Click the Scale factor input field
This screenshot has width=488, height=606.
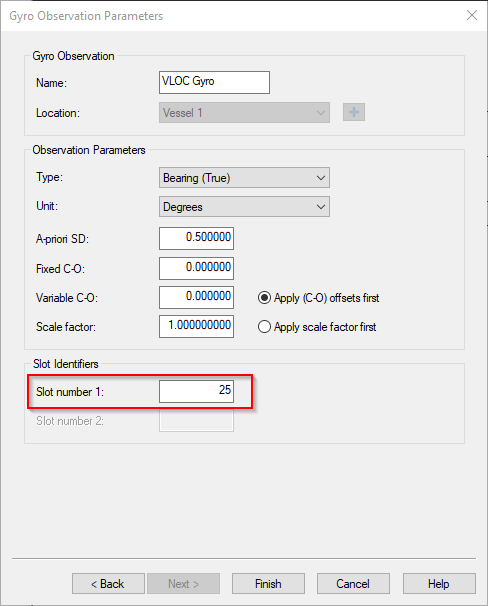(196, 327)
